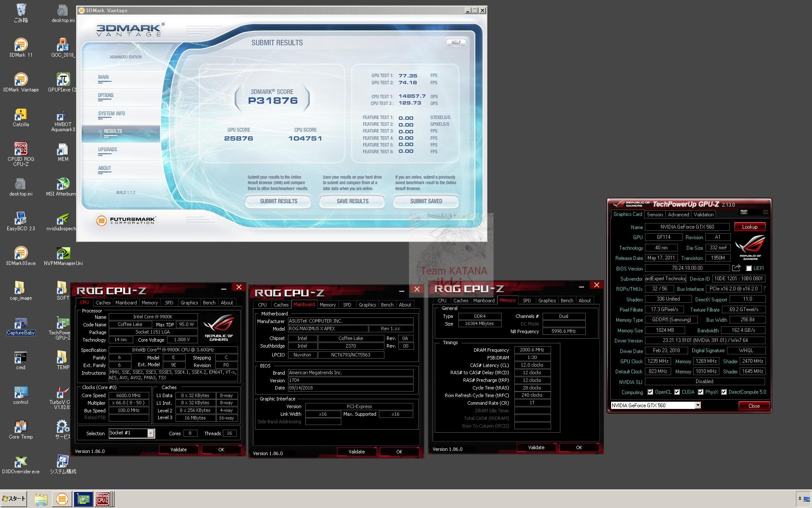Select UPGRADE in 3DMark Vantage menu

point(108,149)
